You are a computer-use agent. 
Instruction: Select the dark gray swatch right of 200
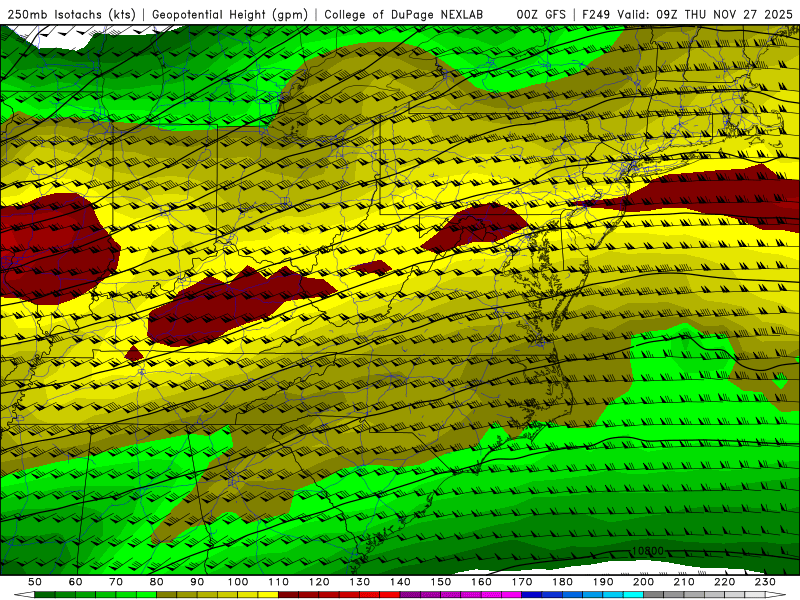(654, 595)
